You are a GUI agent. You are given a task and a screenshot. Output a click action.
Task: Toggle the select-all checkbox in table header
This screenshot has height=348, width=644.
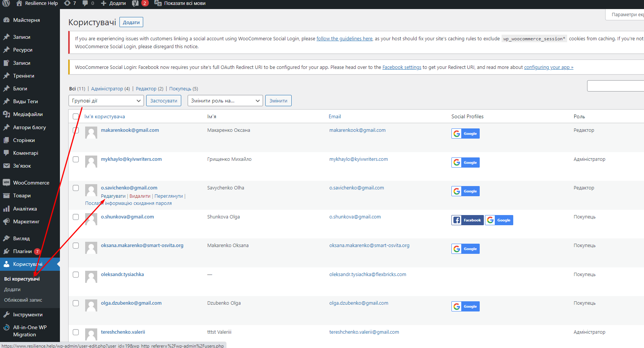(76, 116)
